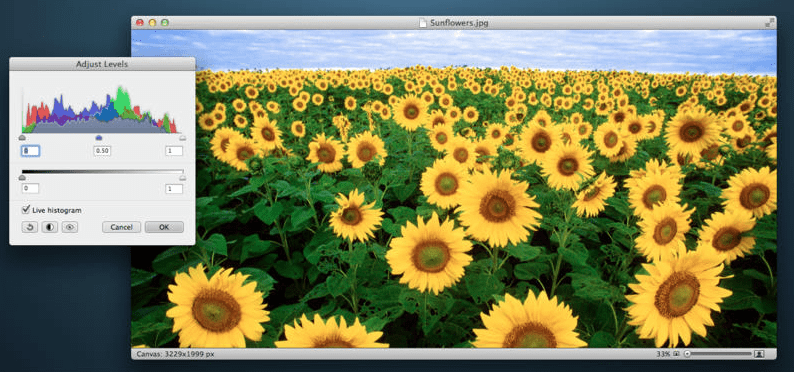Uncheck the Live histogram checkbox
The width and height of the screenshot is (794, 372).
25,210
